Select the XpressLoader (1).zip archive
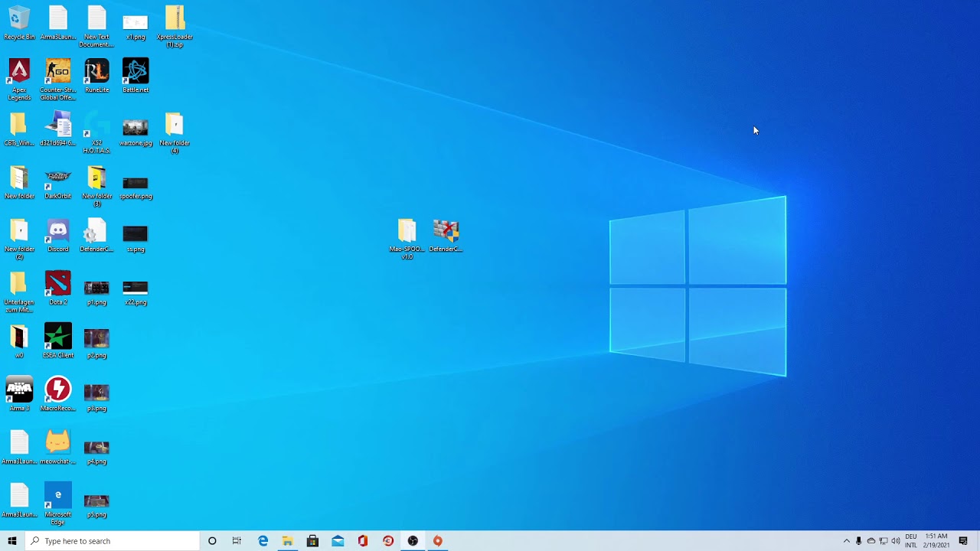This screenshot has height=551, width=980. coord(175,26)
